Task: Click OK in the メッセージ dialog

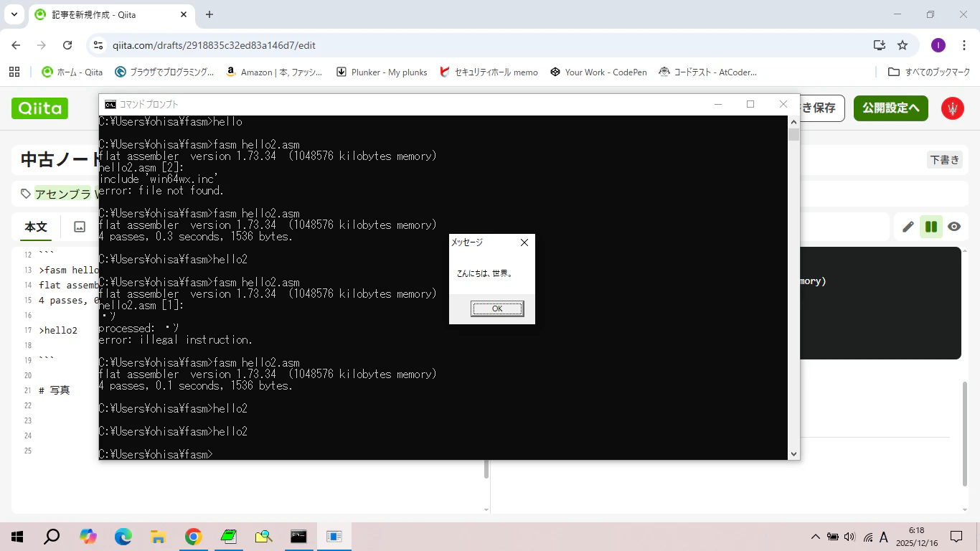Action: coord(497,309)
